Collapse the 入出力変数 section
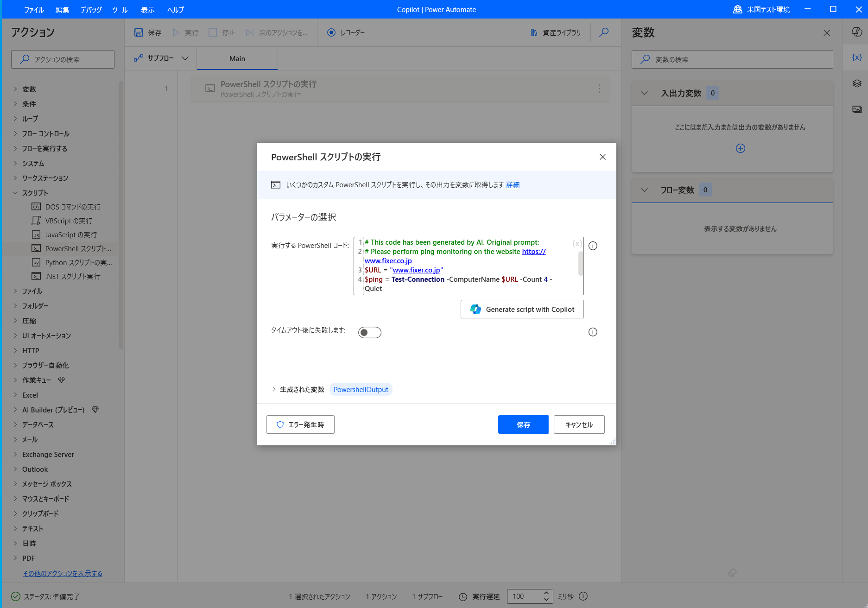Viewport: 868px width, 608px height. (x=644, y=93)
